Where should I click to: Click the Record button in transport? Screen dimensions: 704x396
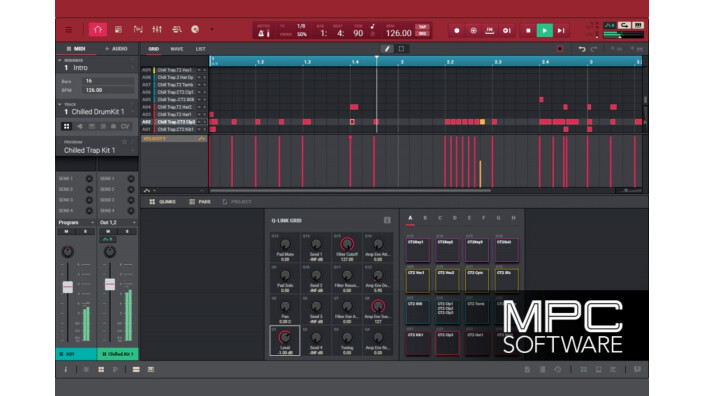(x=457, y=31)
